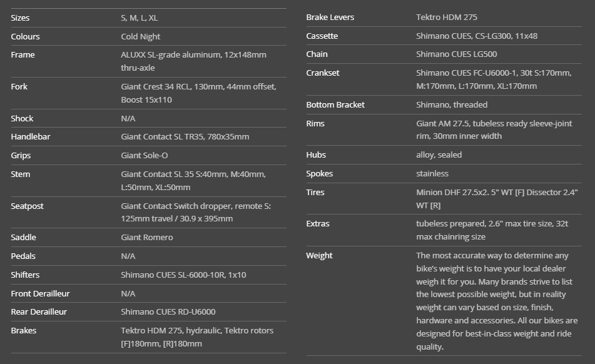Click the Crankset row label
595x364 pixels.
(x=323, y=73)
